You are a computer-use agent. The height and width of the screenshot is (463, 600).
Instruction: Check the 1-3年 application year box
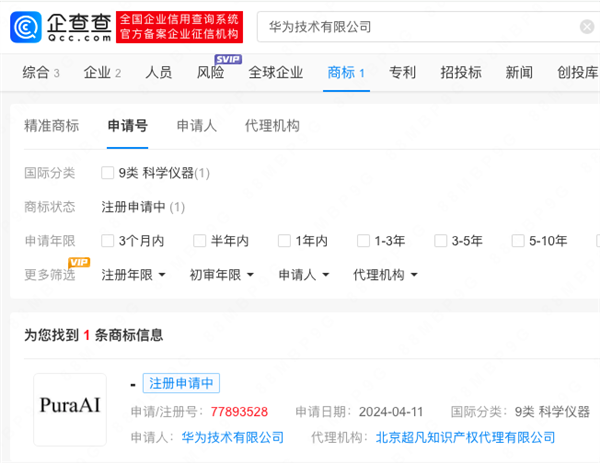click(x=363, y=240)
